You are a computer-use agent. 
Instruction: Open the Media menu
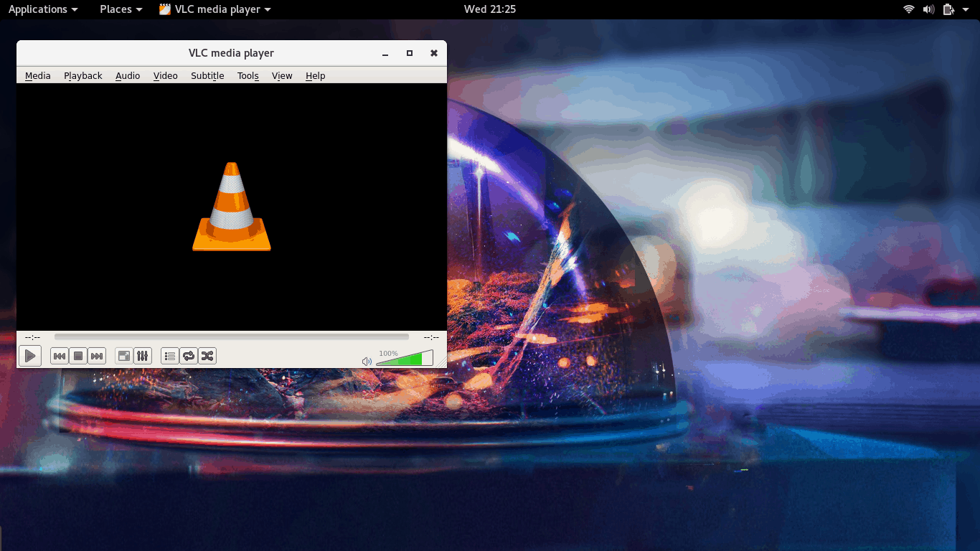[38, 76]
